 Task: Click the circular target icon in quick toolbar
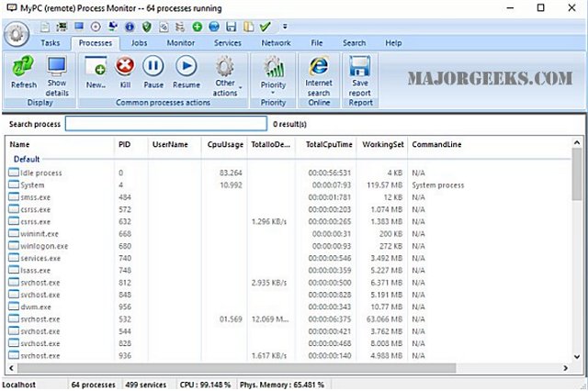coord(96,27)
